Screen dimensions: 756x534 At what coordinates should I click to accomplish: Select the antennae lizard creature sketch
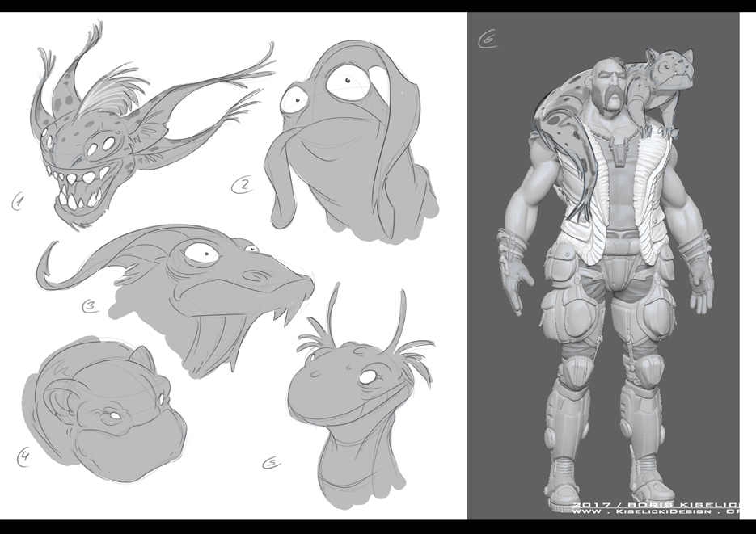[x=359, y=400]
